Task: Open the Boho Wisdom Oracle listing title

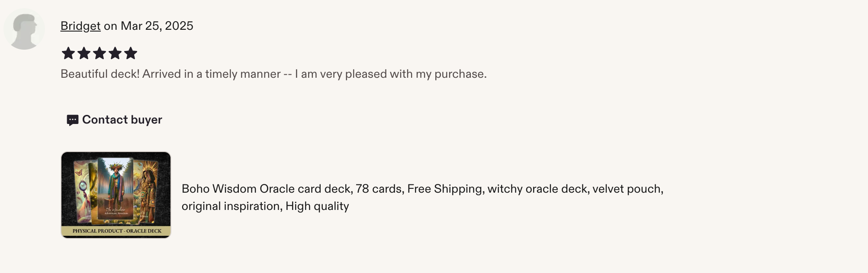Action: tap(422, 197)
